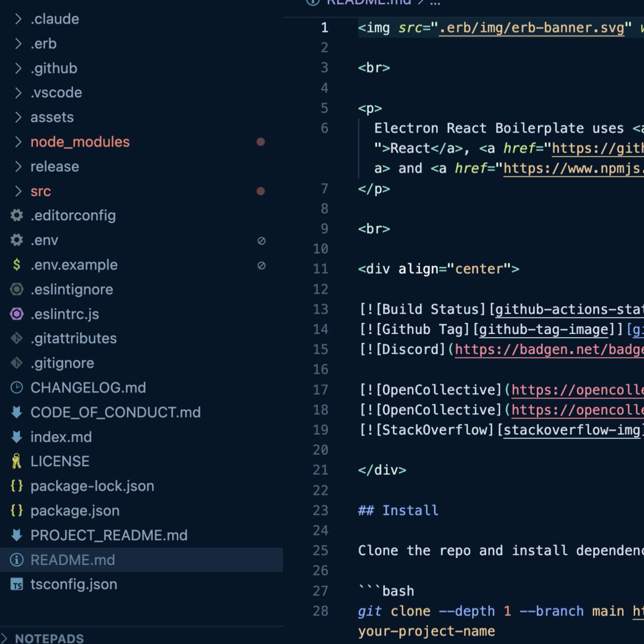Click the clock icon beside CHANGELOG.md
The width and height of the screenshot is (644, 644).
click(17, 388)
